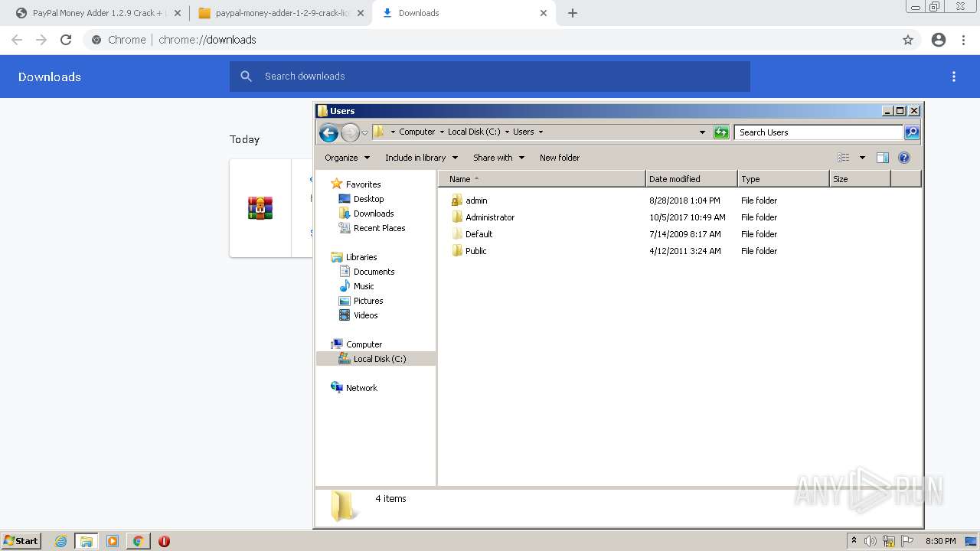The height and width of the screenshot is (551, 980).
Task: Sort by the Type column header
Action: 783,179
